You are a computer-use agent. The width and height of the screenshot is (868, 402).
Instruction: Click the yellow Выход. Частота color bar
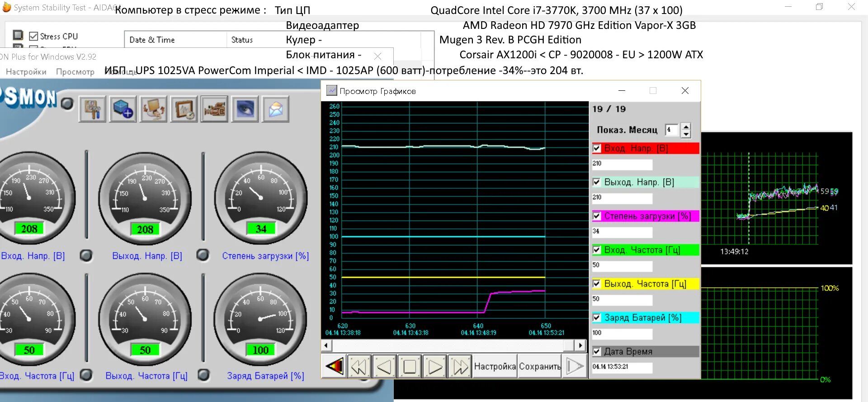coord(646,284)
